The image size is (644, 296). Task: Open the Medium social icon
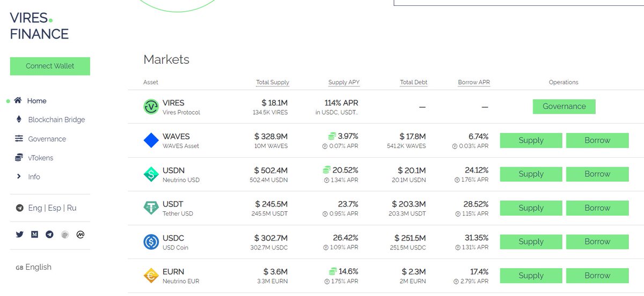pos(34,234)
